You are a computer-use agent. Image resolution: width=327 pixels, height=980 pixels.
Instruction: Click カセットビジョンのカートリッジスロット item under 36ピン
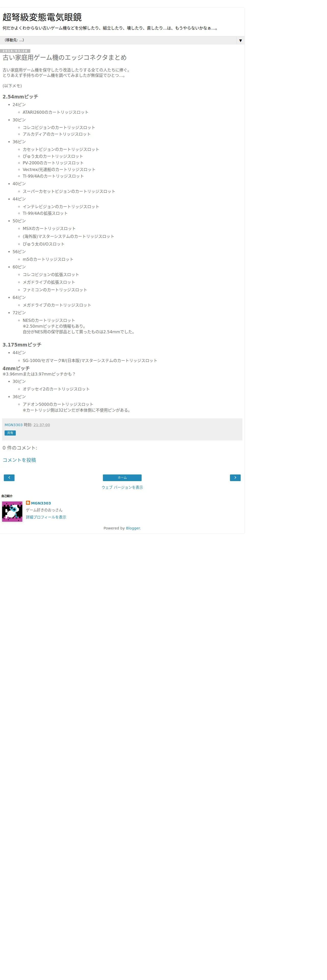click(61, 150)
